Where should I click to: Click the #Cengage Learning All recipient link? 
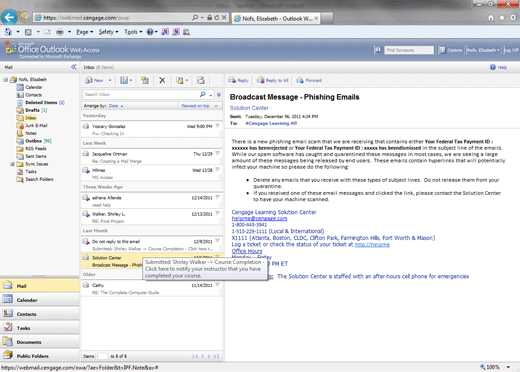pos(271,123)
